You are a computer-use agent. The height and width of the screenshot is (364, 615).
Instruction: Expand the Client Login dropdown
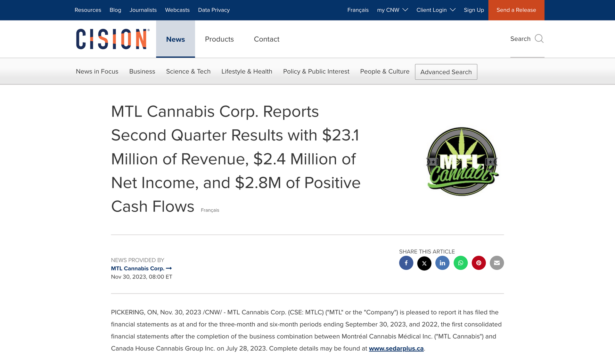pyautogui.click(x=436, y=10)
